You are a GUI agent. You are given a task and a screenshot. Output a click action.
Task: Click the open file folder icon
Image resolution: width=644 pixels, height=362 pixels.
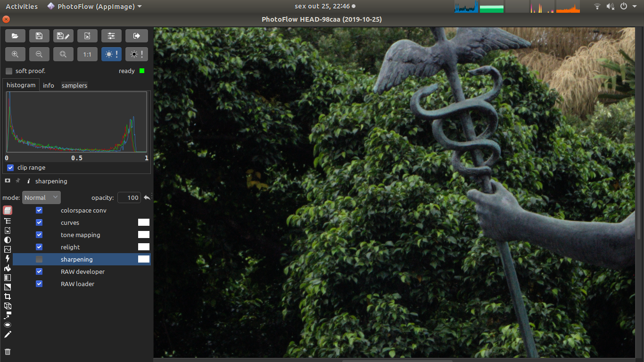(x=15, y=36)
